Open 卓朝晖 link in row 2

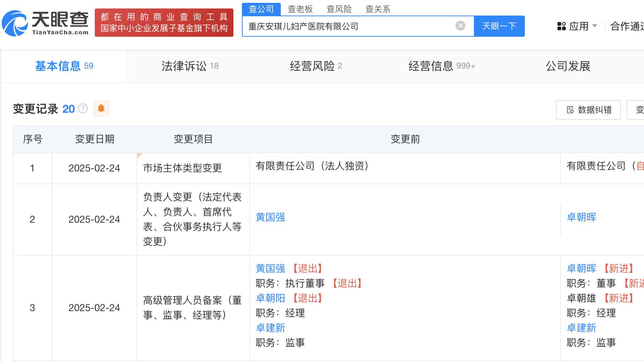click(581, 217)
